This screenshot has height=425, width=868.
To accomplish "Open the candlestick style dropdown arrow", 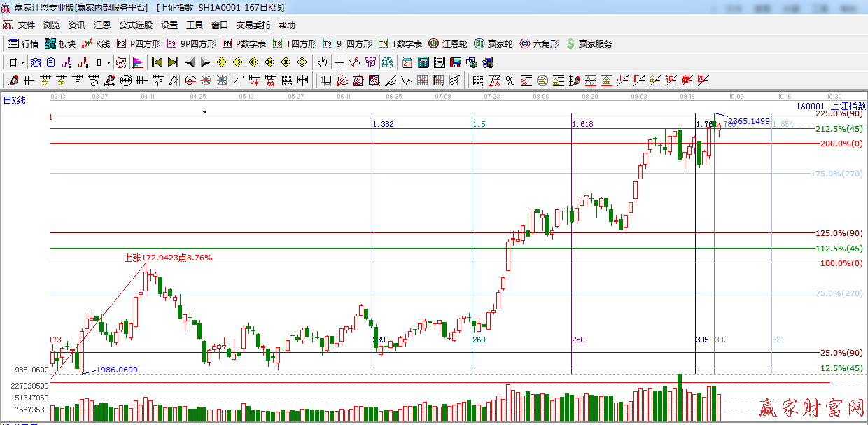I will [x=108, y=62].
